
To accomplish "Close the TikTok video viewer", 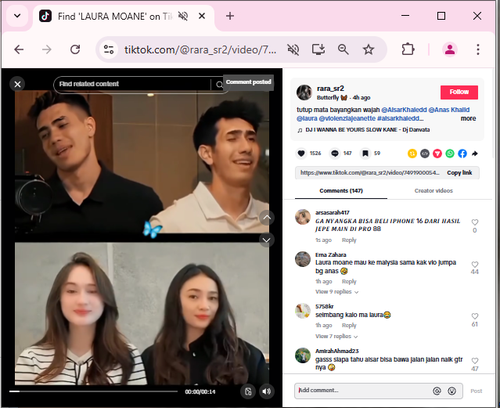I will click(18, 84).
